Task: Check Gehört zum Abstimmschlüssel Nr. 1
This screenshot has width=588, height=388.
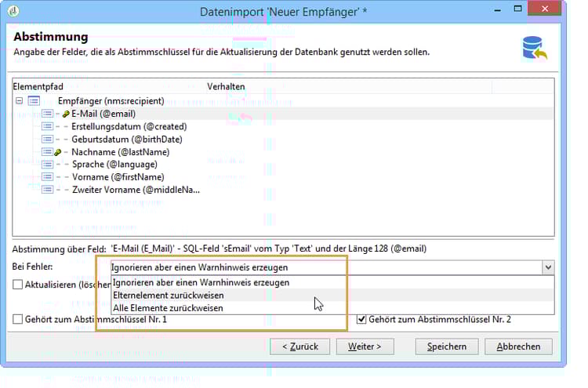Action: click(x=17, y=319)
